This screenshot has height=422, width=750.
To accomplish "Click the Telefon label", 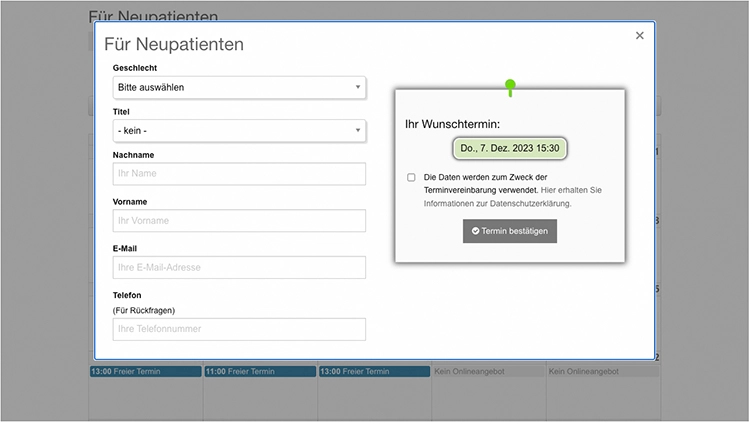I will pyautogui.click(x=127, y=295).
